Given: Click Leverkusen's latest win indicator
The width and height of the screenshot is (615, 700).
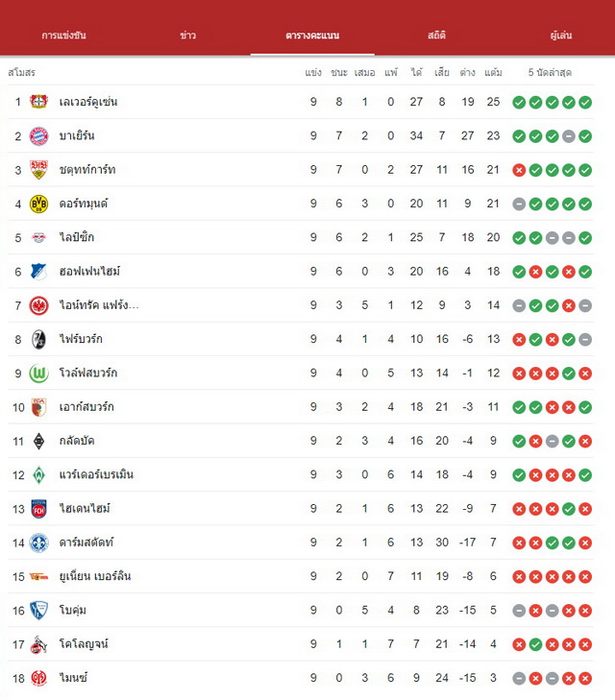Looking at the screenshot, I should click(x=585, y=102).
